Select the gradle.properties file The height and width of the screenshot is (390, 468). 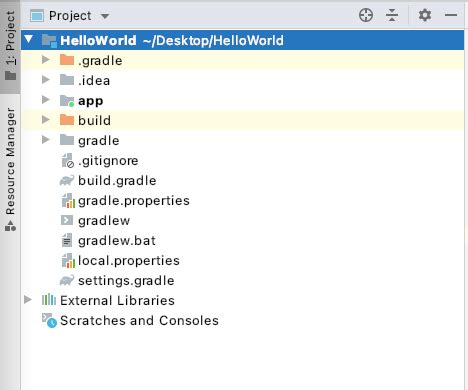click(x=134, y=201)
